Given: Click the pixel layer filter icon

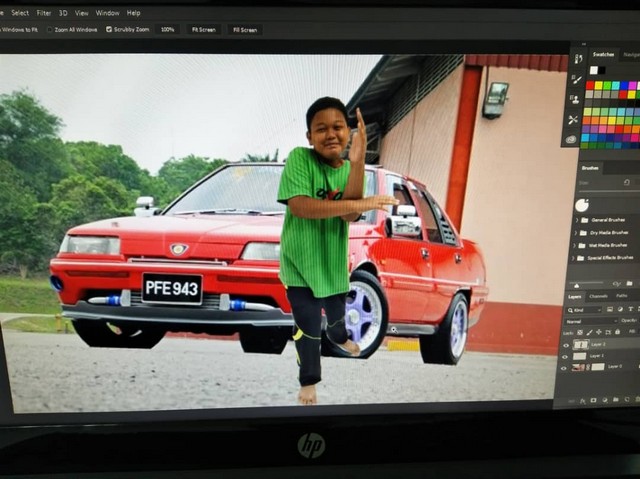Looking at the screenshot, I should click(x=607, y=310).
